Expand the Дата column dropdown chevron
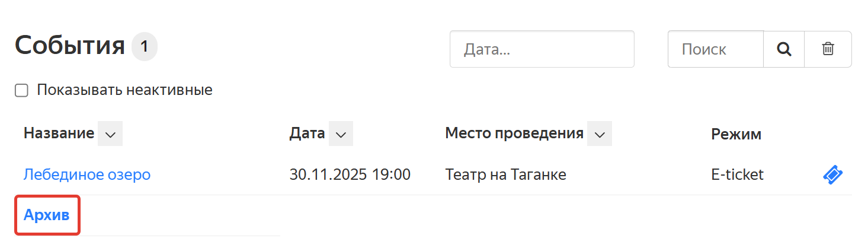Viewport: 868px width, 251px height. tap(341, 134)
